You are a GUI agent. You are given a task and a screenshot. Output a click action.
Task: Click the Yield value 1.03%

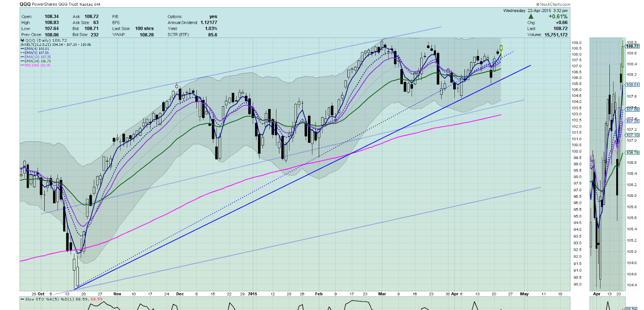(211, 29)
